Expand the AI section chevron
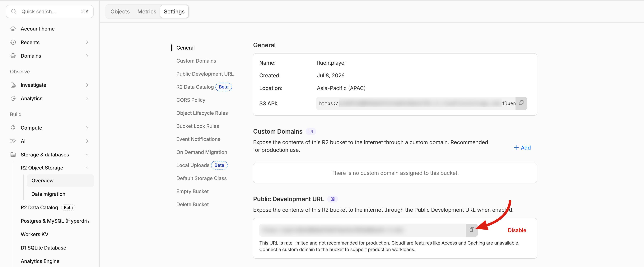 coord(87,141)
